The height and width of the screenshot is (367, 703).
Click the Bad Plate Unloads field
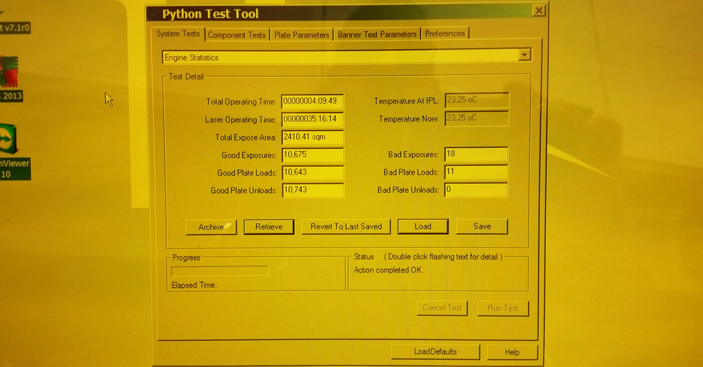(x=476, y=190)
